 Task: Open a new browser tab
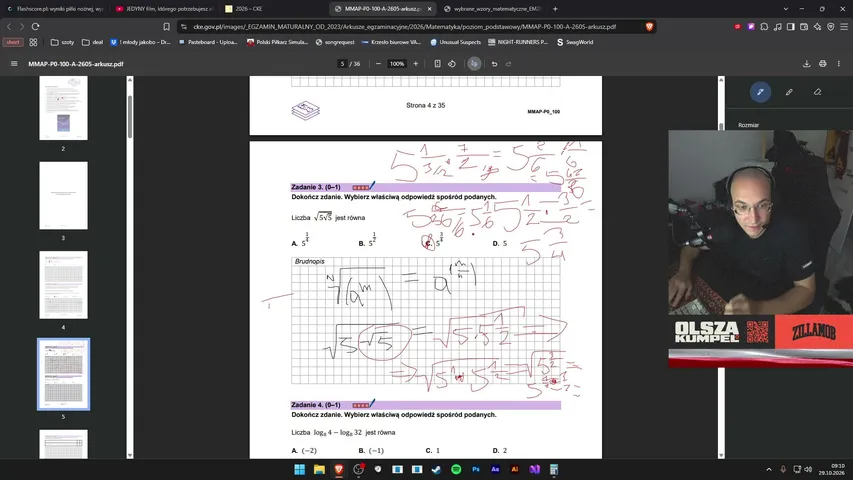555,9
